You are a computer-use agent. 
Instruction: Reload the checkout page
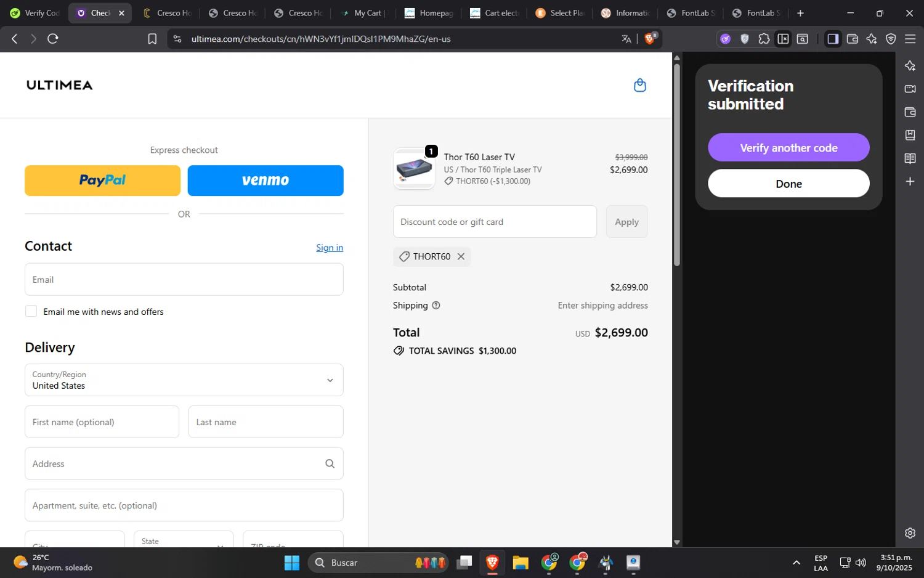(53, 39)
